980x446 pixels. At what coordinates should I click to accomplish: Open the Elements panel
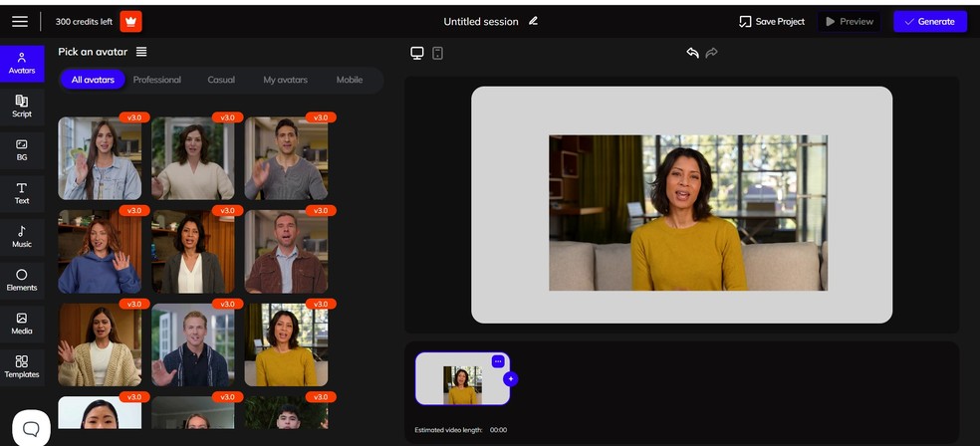coord(22,280)
